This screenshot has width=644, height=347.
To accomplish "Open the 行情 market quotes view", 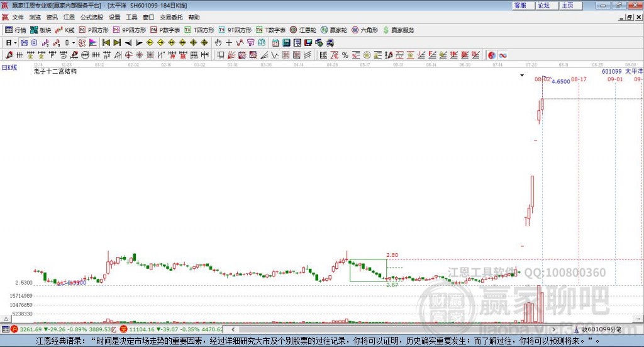I will click(16, 30).
